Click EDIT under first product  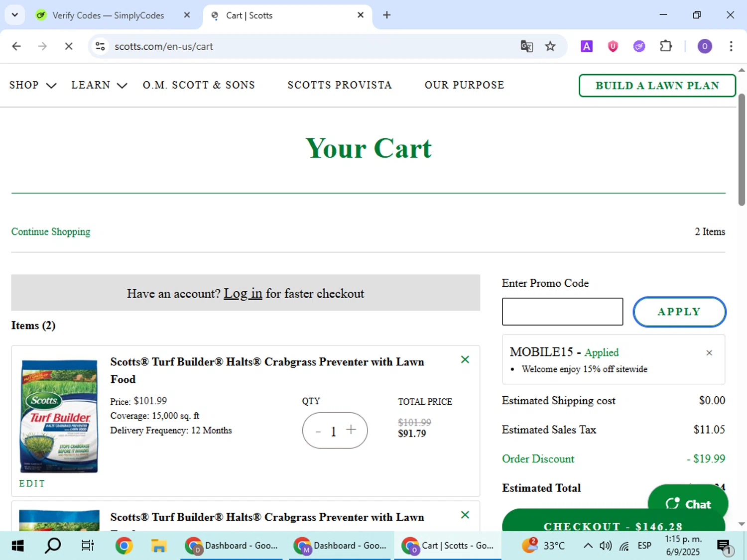click(x=32, y=483)
